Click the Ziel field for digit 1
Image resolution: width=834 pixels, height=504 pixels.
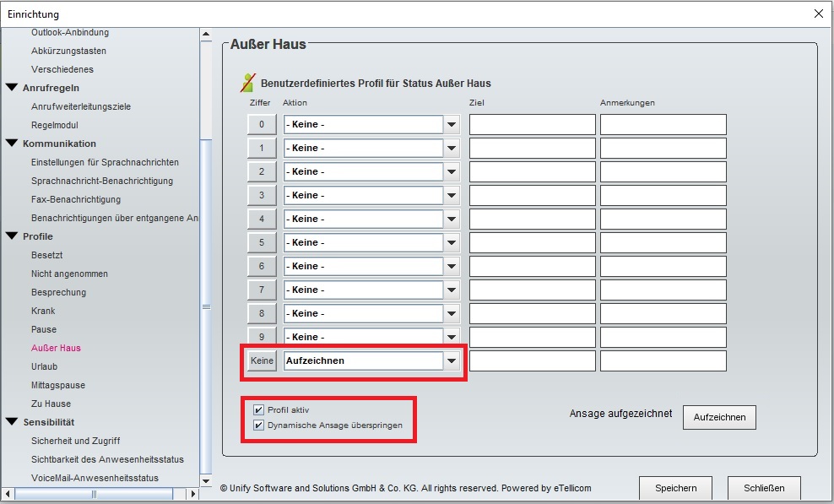click(x=532, y=149)
